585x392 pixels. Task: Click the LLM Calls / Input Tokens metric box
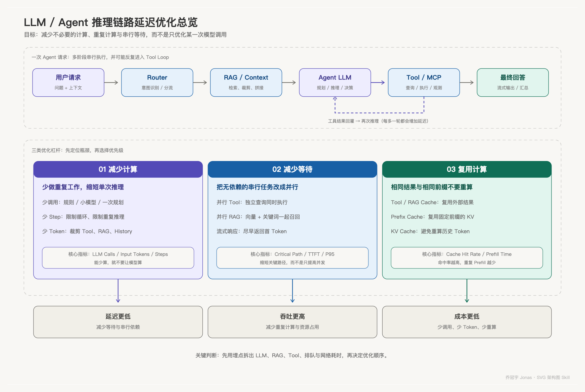tap(118, 258)
